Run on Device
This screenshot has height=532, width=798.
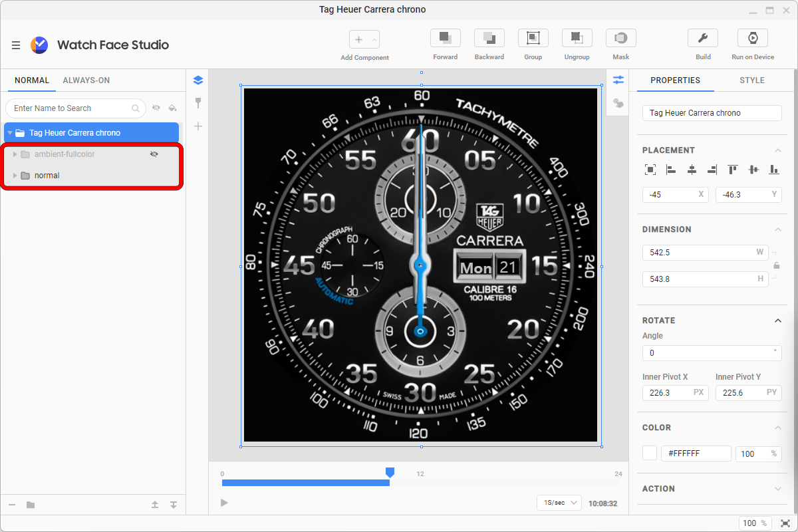click(x=753, y=38)
